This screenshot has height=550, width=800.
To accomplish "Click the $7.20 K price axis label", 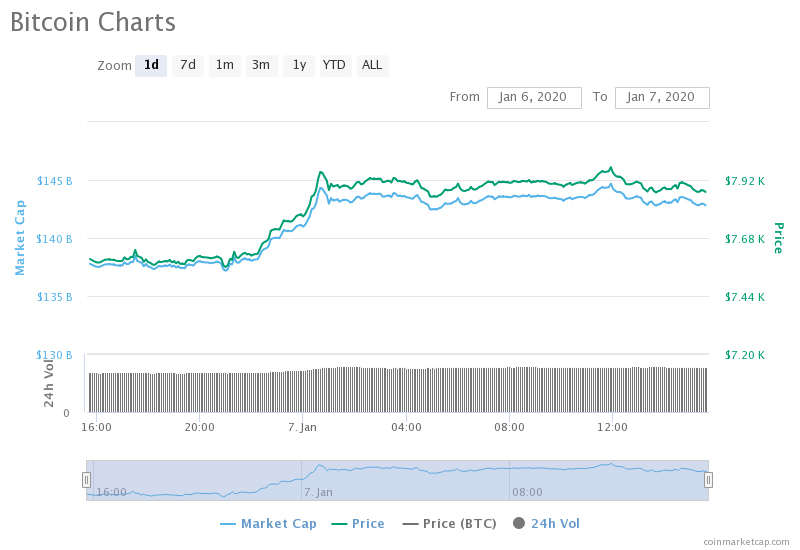I will [745, 355].
